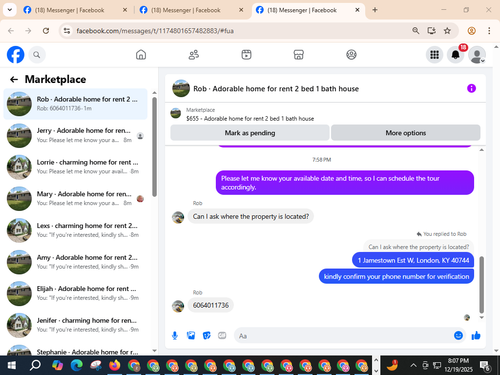Click the site info icon in address bar

67,31
